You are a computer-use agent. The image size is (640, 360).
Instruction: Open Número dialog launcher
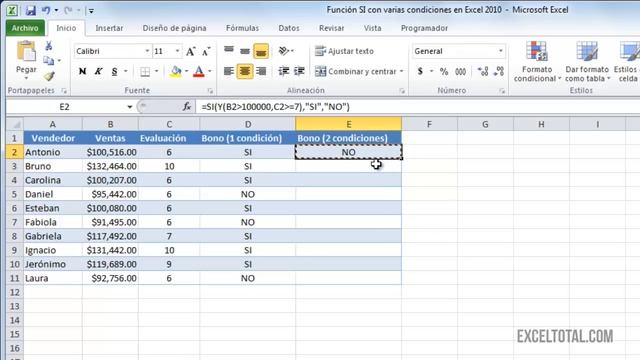pyautogui.click(x=502, y=91)
